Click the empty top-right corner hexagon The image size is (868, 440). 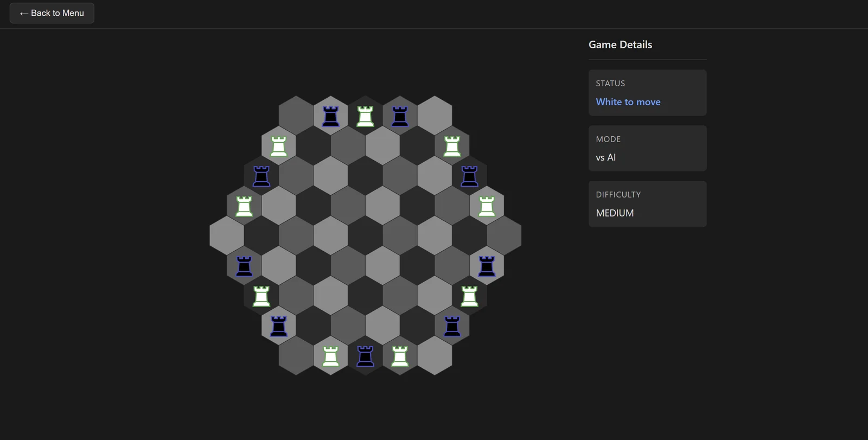[x=435, y=116]
